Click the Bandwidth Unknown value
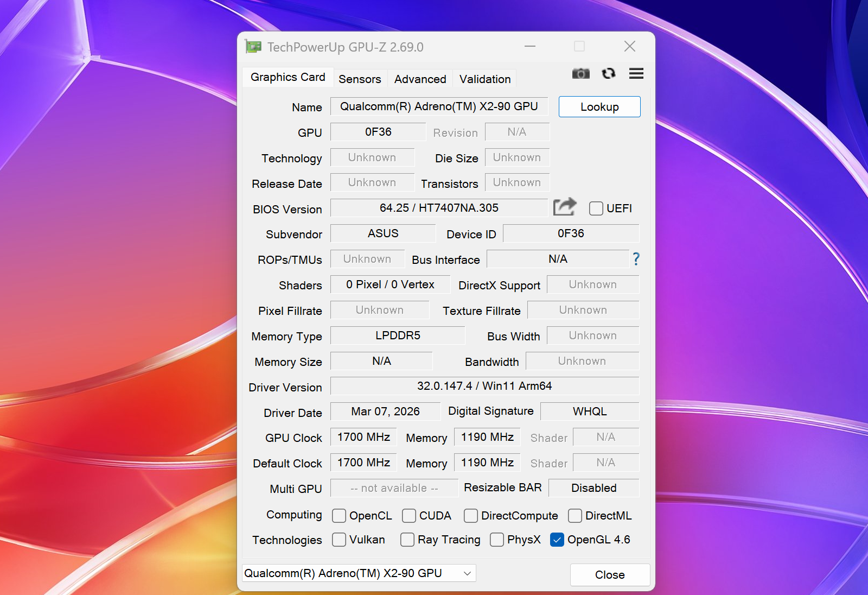 pos(582,361)
